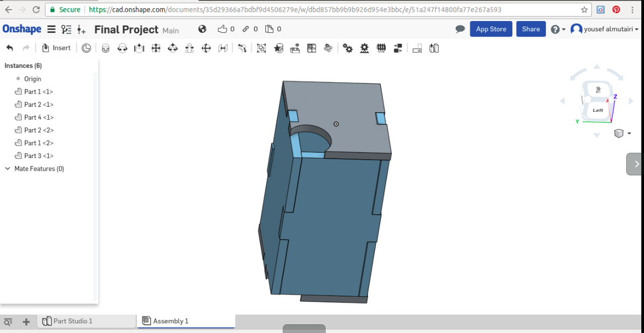The width and height of the screenshot is (644, 333).
Task: Open the versions and history graph icon
Action: [x=66, y=29]
